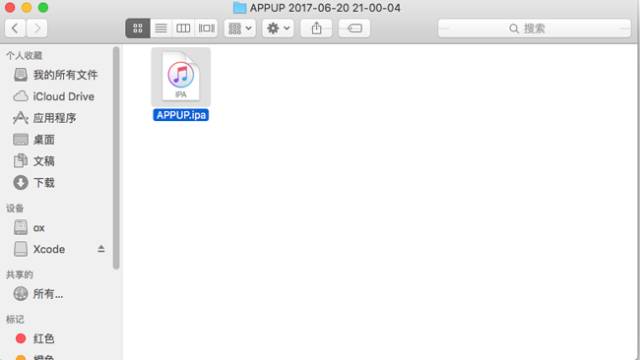640x360 pixels.
Task: Click the sidebar scrollbar
Action: tap(116, 158)
